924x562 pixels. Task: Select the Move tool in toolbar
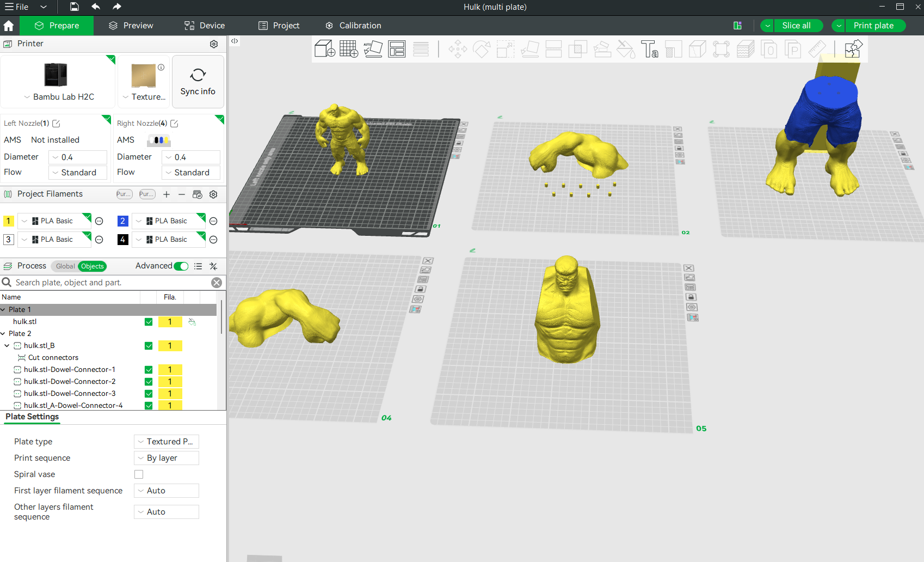tap(458, 49)
